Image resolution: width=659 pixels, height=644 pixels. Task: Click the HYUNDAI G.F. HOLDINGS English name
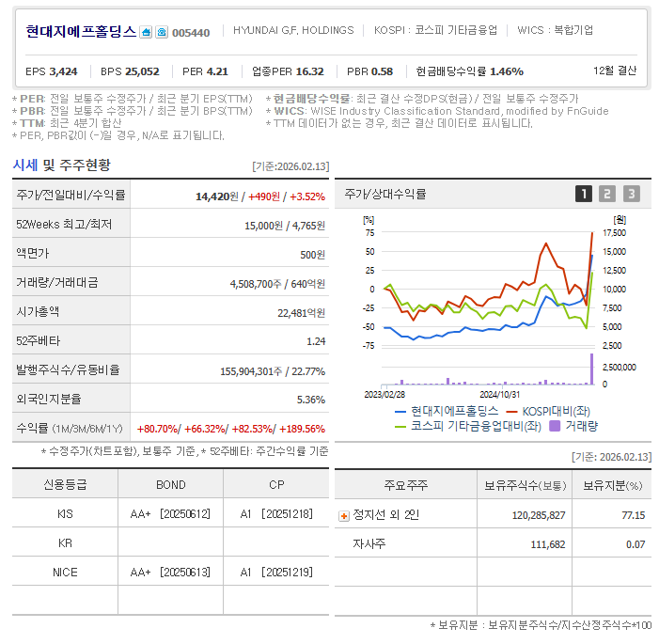tap(293, 31)
